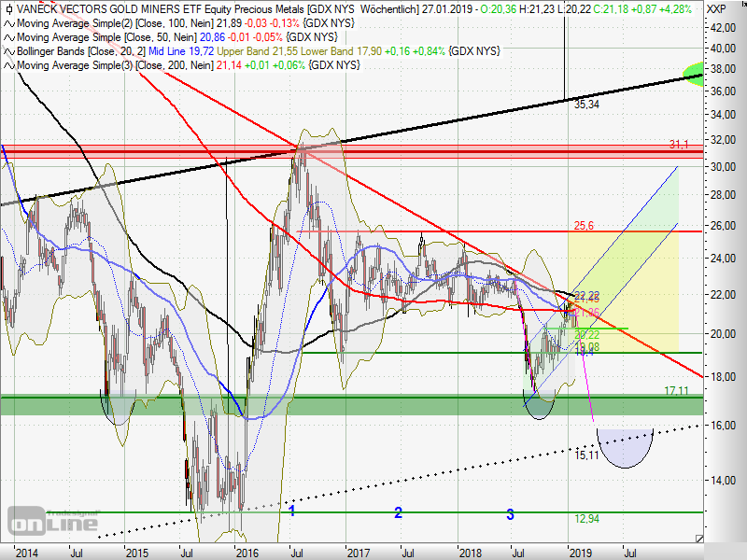Click the 2017 label on the time axis
747x560 pixels.
[359, 553]
